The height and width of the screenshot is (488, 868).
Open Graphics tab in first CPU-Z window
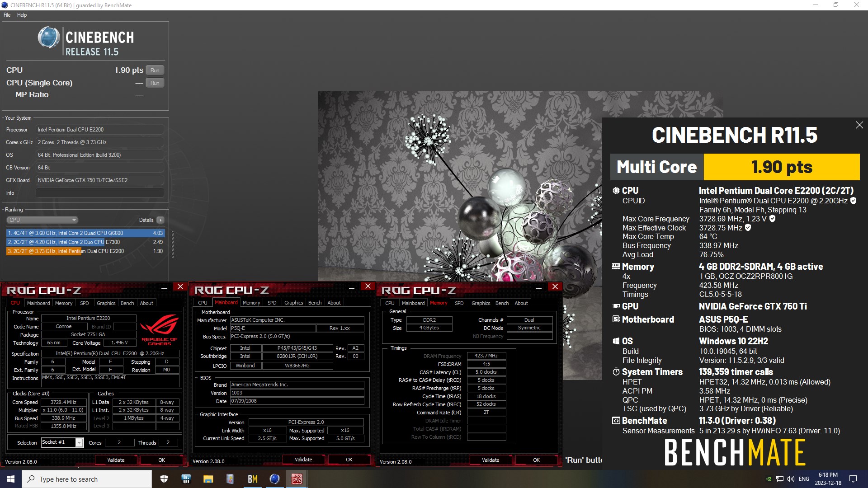pos(106,303)
